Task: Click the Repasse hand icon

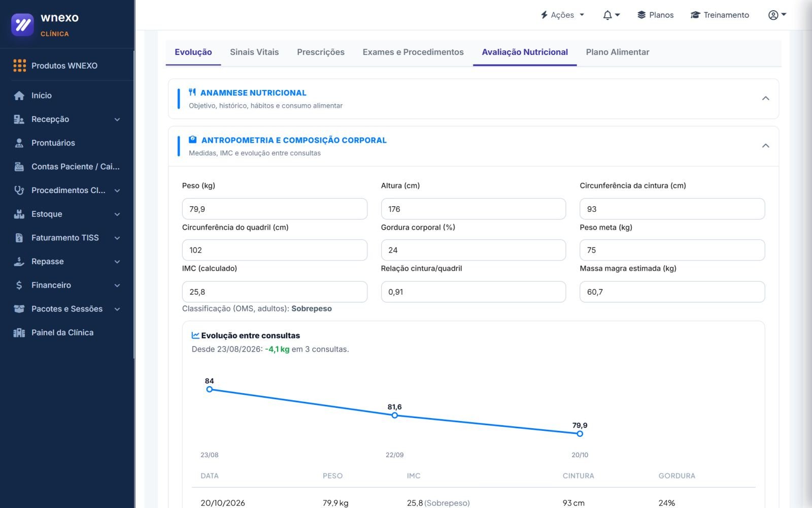Action: [x=19, y=262]
